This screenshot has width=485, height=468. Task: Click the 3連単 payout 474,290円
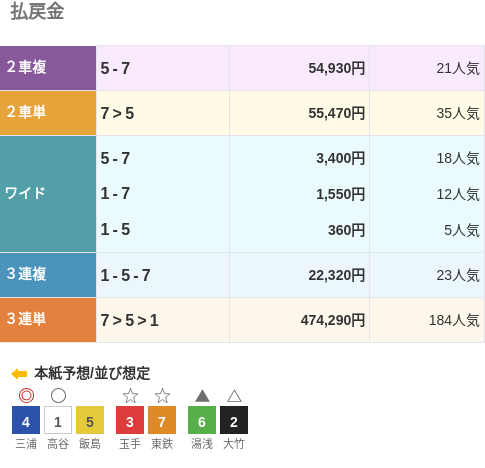click(333, 320)
